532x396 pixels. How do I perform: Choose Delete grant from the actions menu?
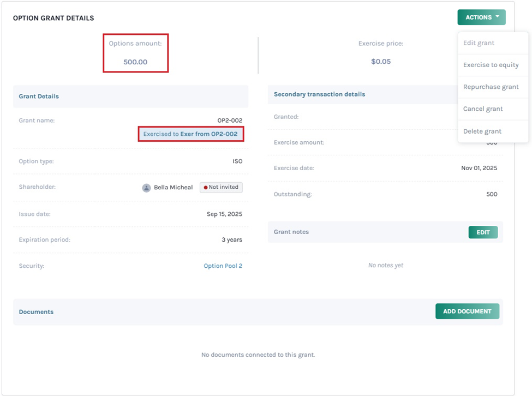point(482,131)
